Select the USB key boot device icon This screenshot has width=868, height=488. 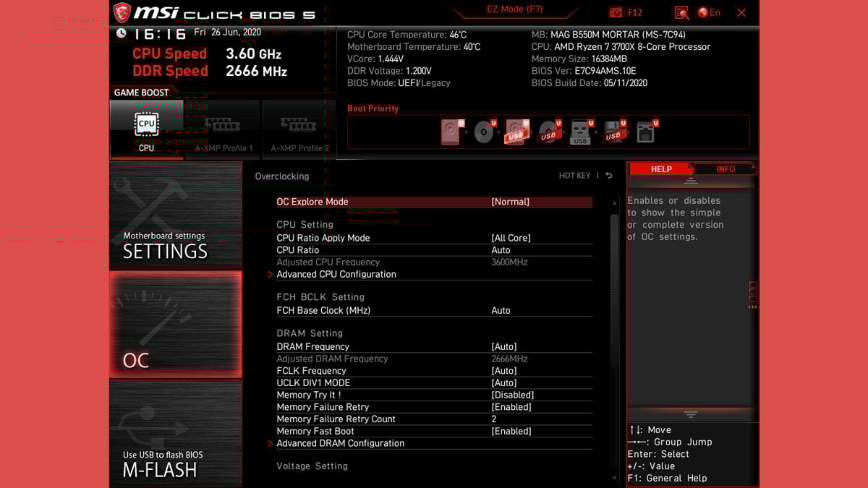pos(581,132)
